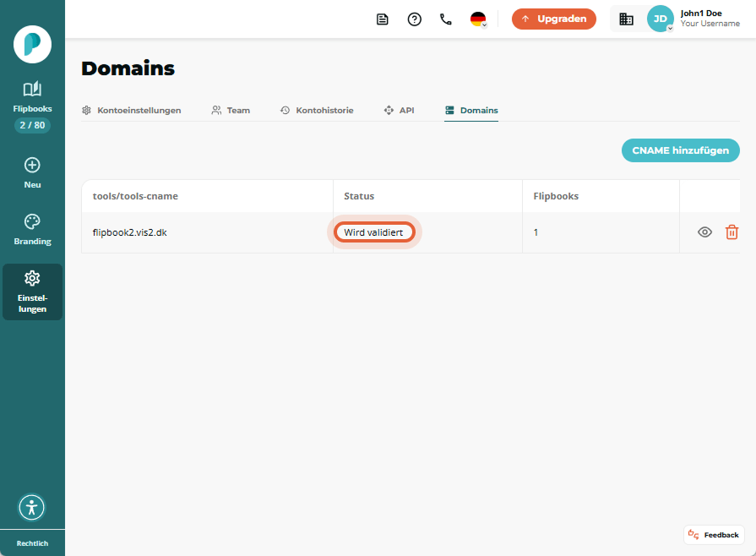Open German flag language dropdown
Viewport: 756px width, 556px height.
tap(478, 19)
